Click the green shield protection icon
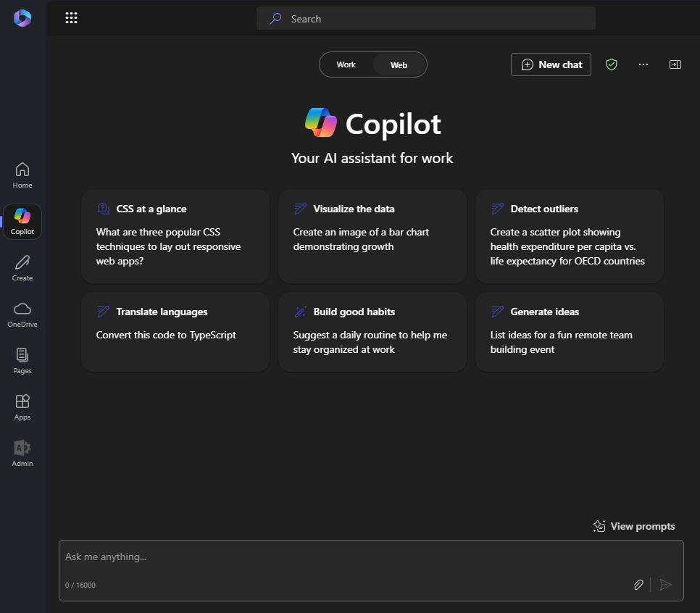 [x=611, y=64]
